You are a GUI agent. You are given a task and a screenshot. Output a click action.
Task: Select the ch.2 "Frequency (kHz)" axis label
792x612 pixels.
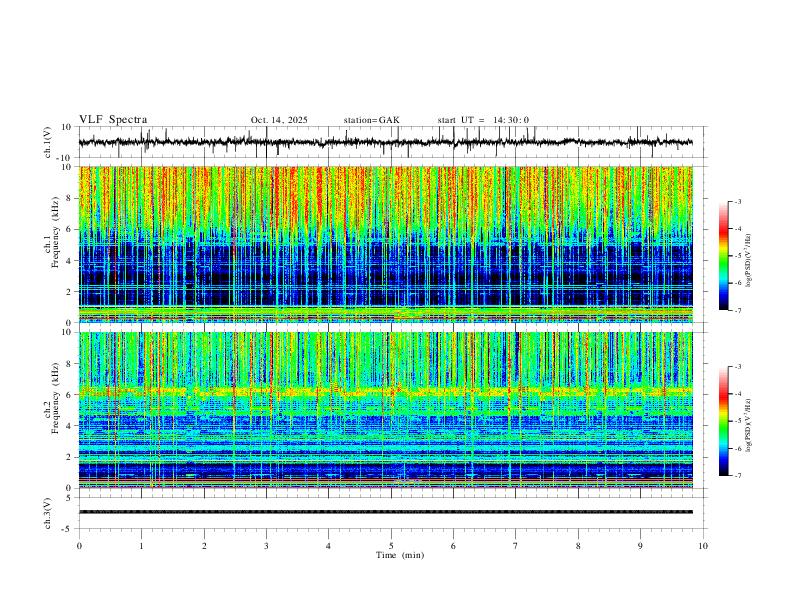coord(55,397)
